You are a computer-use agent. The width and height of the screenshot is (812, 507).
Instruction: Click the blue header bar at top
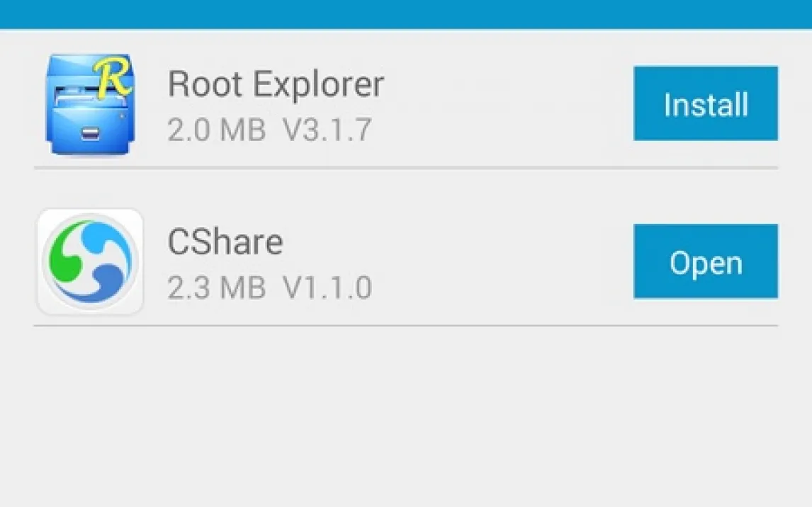pos(406,14)
